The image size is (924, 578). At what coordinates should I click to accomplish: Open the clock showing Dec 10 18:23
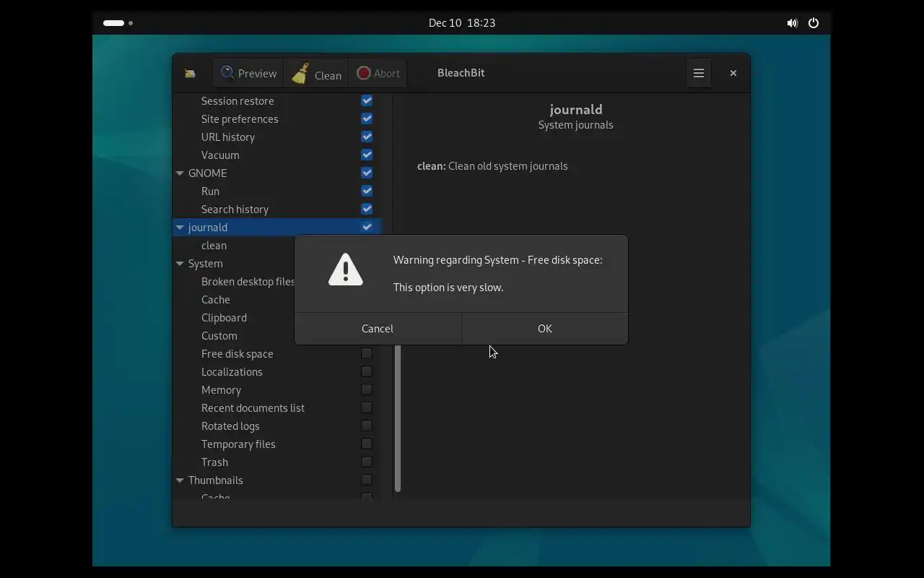click(x=462, y=23)
